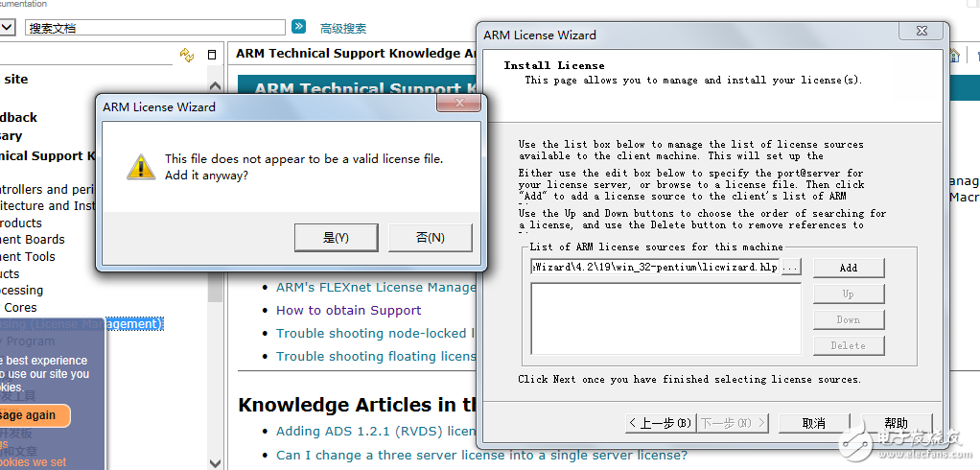Open 高级搜索 advanced search link
This screenshot has width=980, height=470.
343,28
